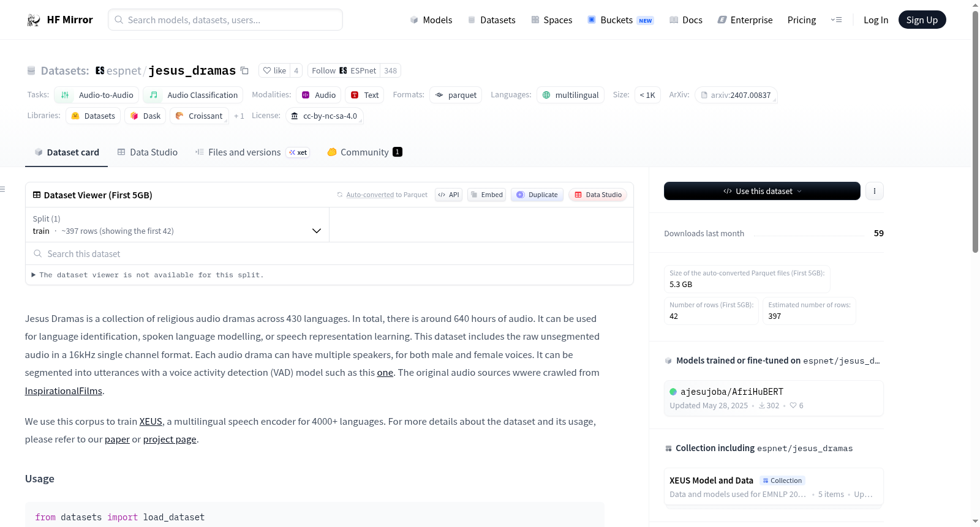
Task: Go to the Pricing page
Action: click(802, 20)
